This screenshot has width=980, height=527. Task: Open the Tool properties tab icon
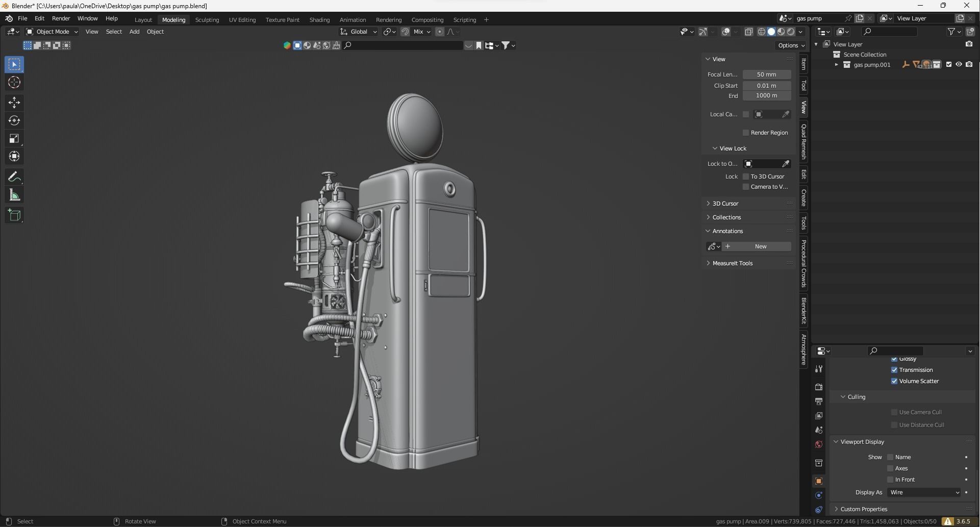[819, 369]
